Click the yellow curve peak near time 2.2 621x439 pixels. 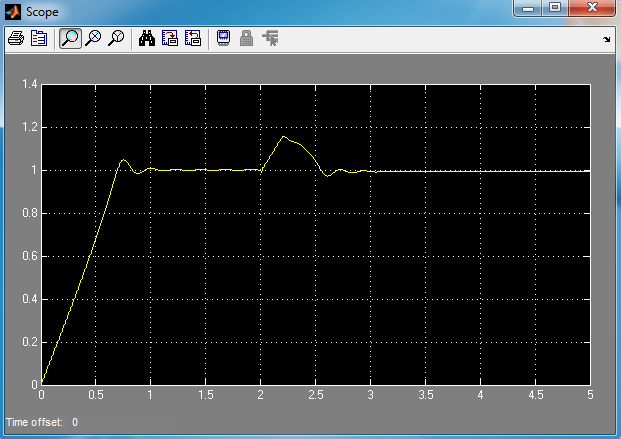tap(284, 136)
